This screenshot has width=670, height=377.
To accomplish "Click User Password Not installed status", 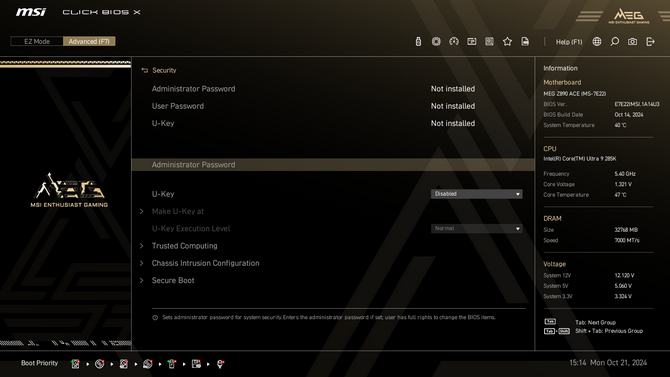I will pos(453,106).
